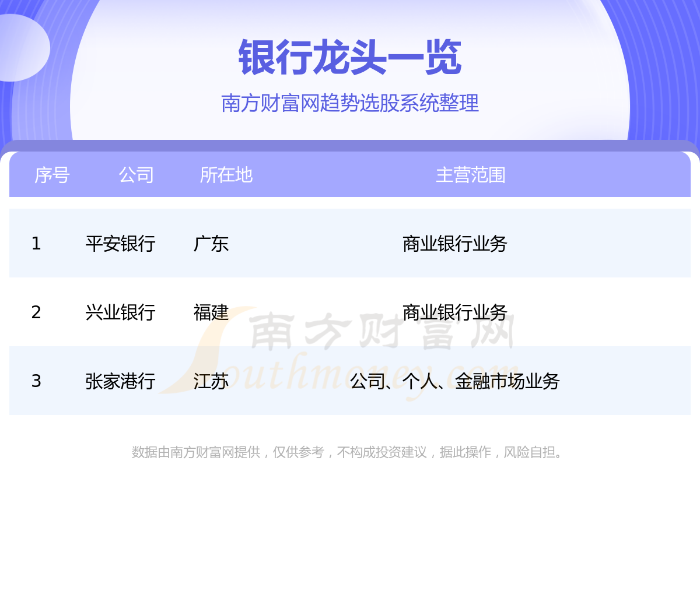Click '商业银行业务' in the 兴业银行 row
700x612 pixels.
455,312
